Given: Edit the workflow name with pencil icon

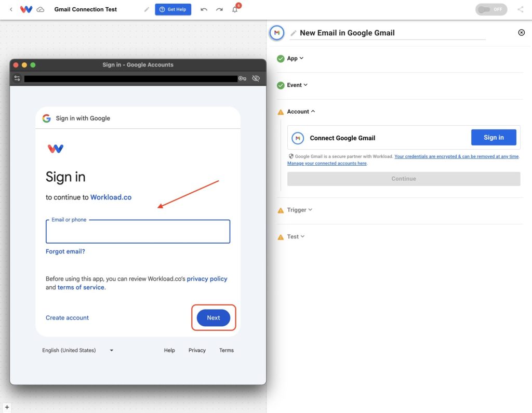Looking at the screenshot, I should click(147, 9).
